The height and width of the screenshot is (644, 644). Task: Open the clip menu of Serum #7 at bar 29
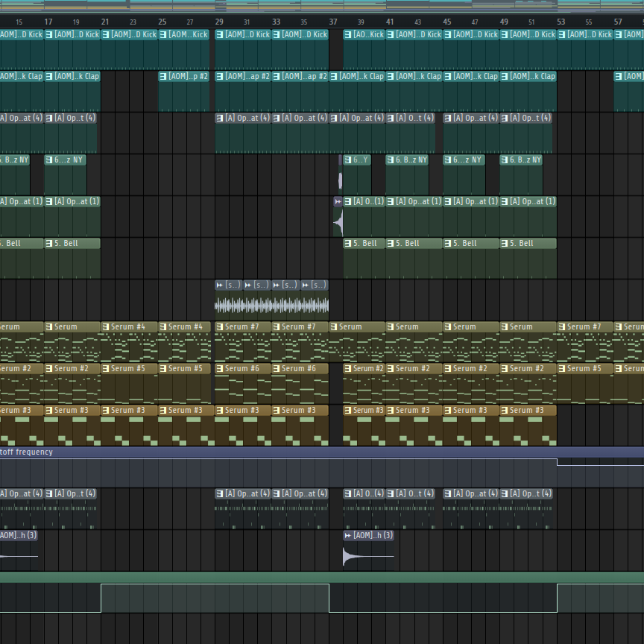point(220,326)
